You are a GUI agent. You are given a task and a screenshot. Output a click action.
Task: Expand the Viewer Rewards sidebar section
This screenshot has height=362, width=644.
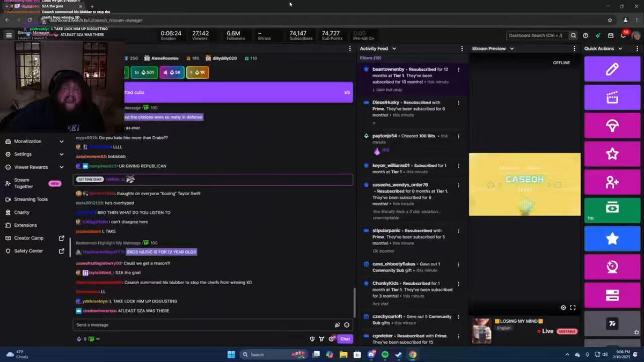35,167
